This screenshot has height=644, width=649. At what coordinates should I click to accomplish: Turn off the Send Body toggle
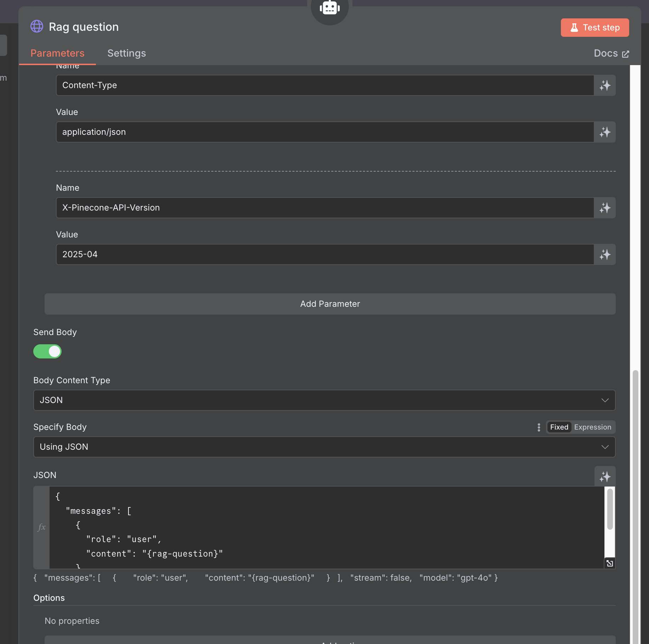click(x=47, y=351)
